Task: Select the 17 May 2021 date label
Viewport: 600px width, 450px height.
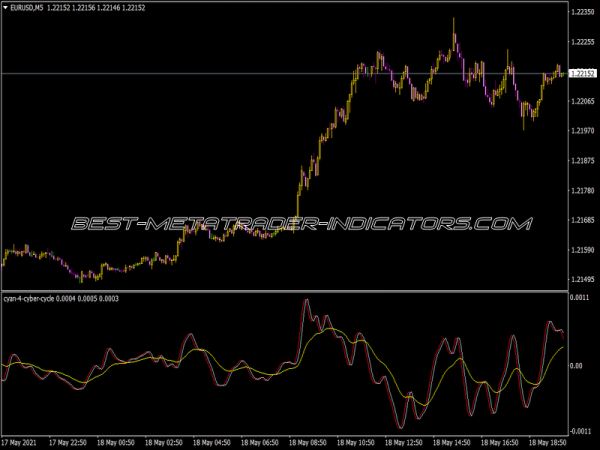Action: click(23, 441)
